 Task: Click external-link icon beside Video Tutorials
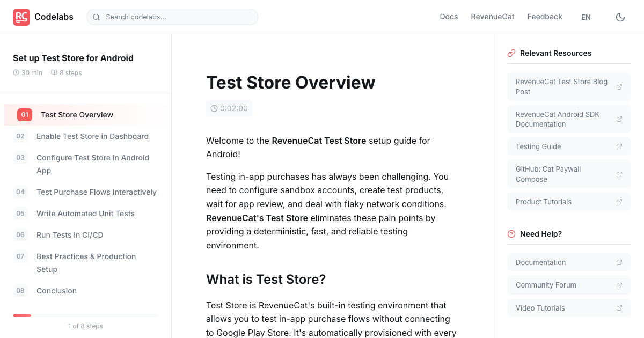pos(619,308)
